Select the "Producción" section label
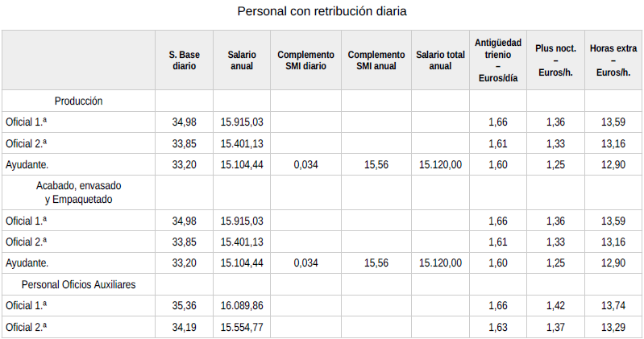The height and width of the screenshot is (339, 644). point(78,101)
